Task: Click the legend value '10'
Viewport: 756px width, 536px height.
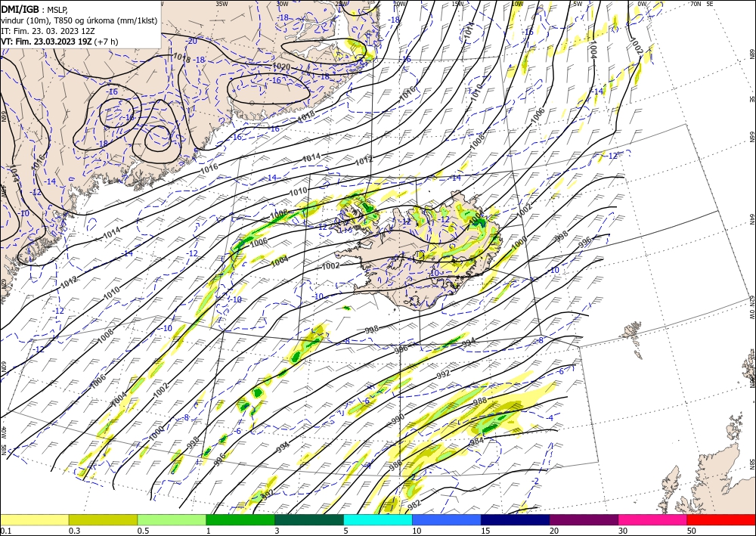Action: 417,531
